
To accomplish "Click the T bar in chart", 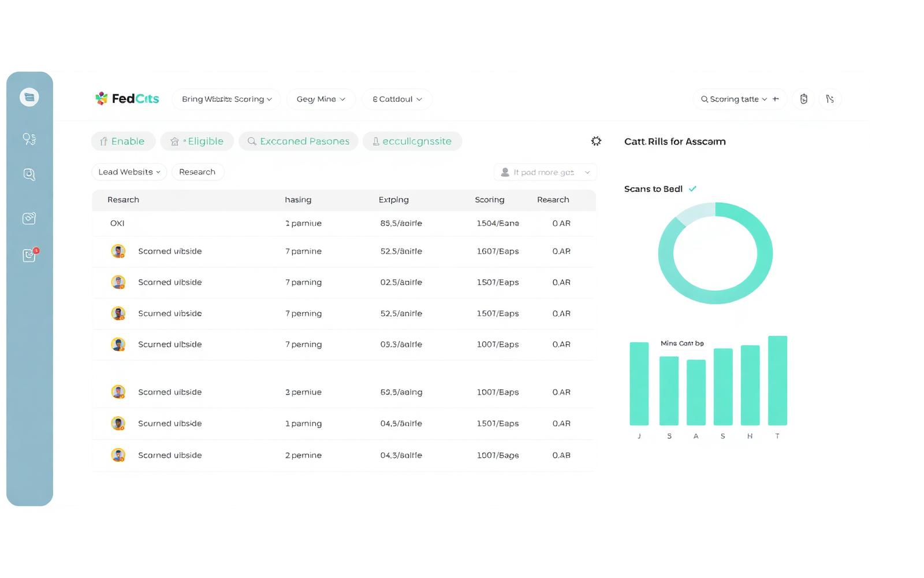I will tap(777, 380).
